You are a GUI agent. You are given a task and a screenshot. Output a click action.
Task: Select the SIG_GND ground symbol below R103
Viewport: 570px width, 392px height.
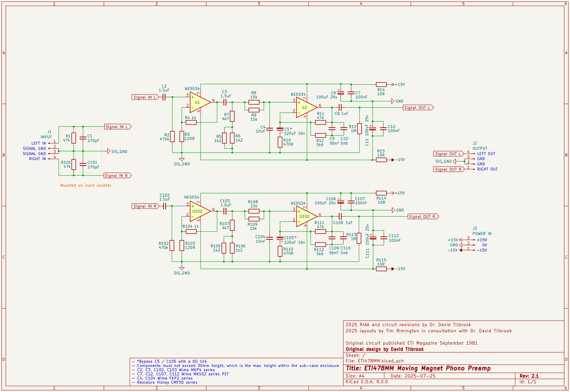[x=182, y=268]
